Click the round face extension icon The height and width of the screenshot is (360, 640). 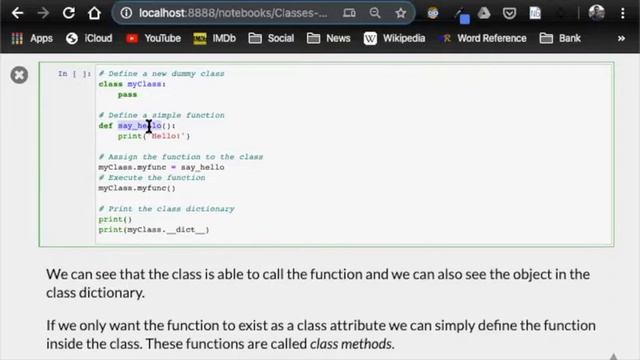(433, 13)
